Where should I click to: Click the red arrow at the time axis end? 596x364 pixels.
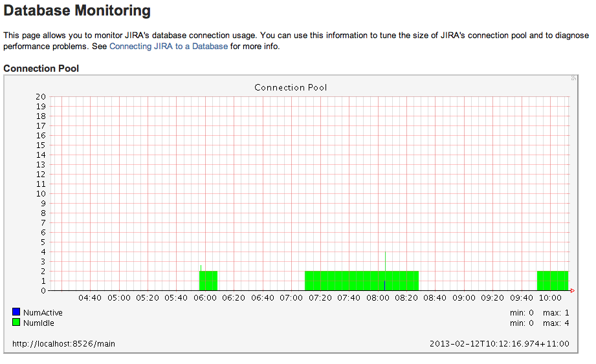[573, 291]
